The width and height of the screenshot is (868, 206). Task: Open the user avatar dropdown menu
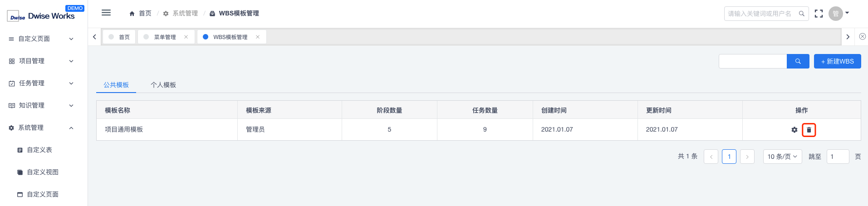coord(839,14)
